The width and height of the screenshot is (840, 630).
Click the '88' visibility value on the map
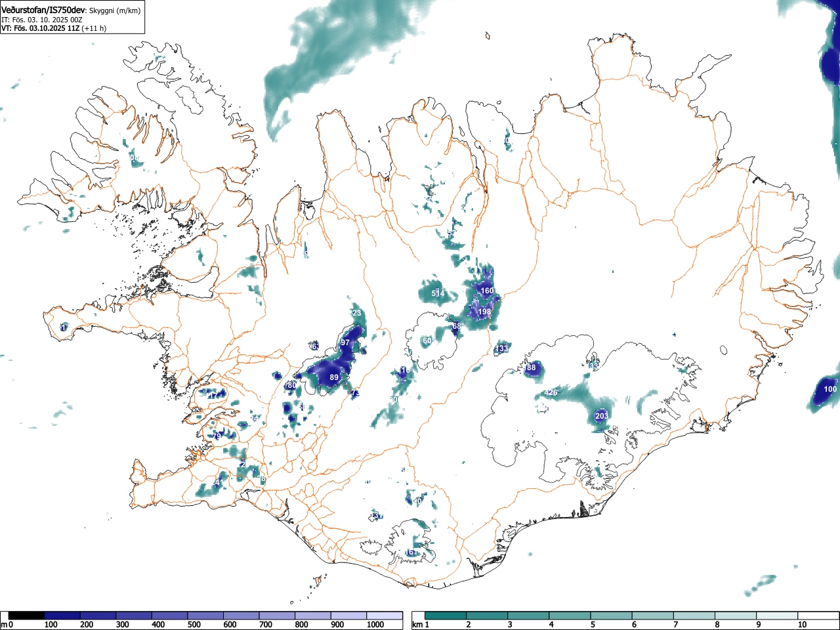tap(532, 367)
